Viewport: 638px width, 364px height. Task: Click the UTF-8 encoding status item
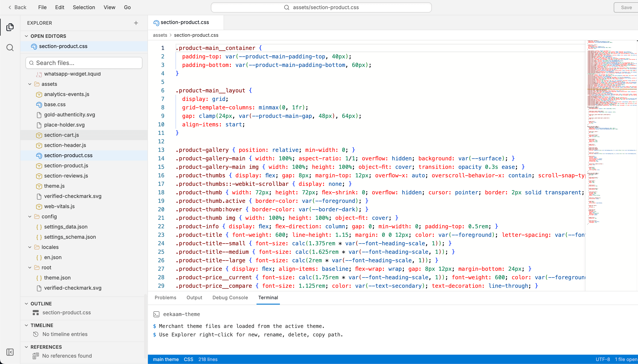coord(603,359)
